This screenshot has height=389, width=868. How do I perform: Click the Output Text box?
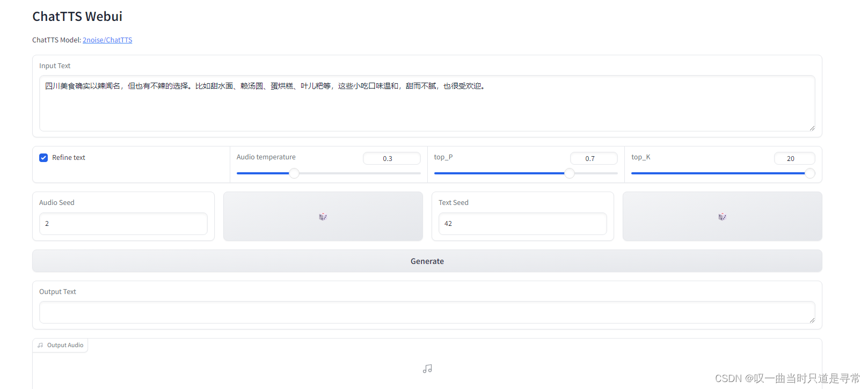(x=427, y=312)
